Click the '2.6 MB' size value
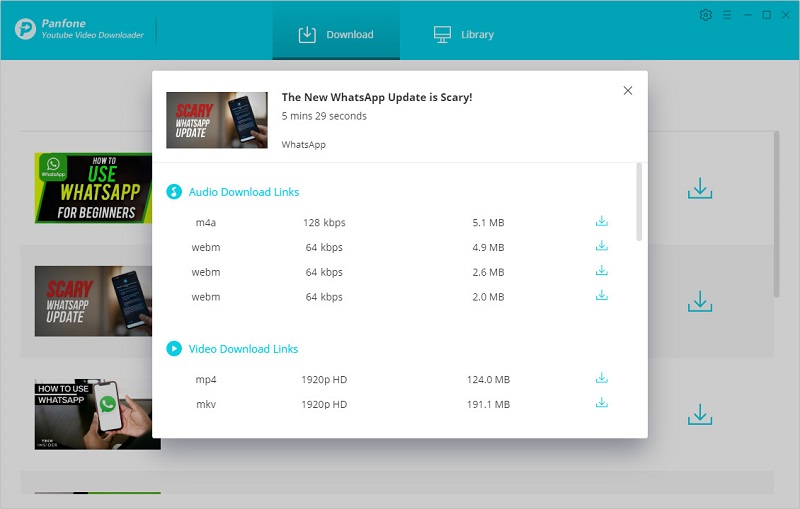800x509 pixels. pyautogui.click(x=488, y=272)
